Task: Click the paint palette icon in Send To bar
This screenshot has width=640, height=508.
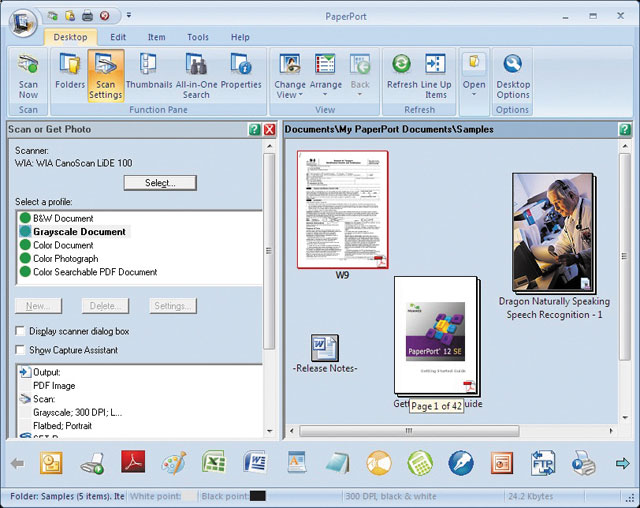Action: (x=174, y=463)
